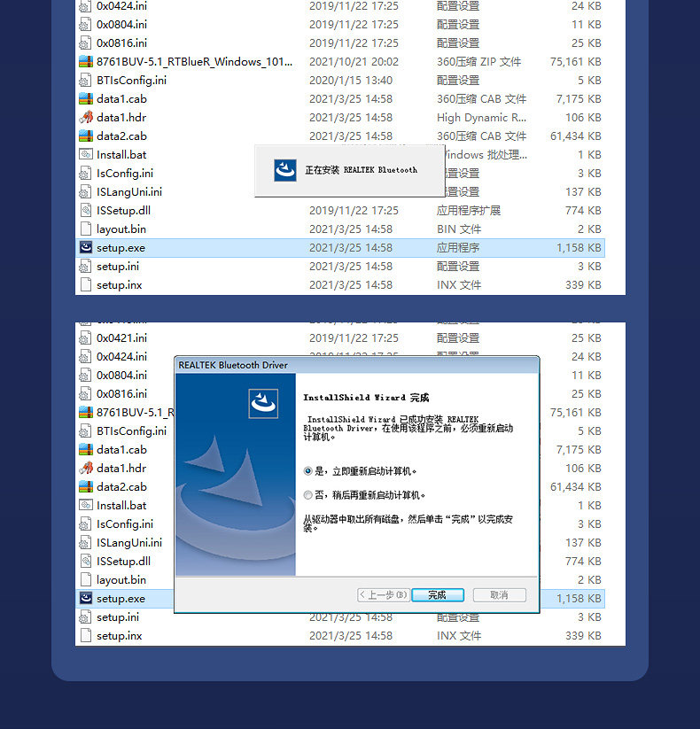Click data2.cab archive icon in lower list
700x729 pixels.
pyautogui.click(x=86, y=487)
